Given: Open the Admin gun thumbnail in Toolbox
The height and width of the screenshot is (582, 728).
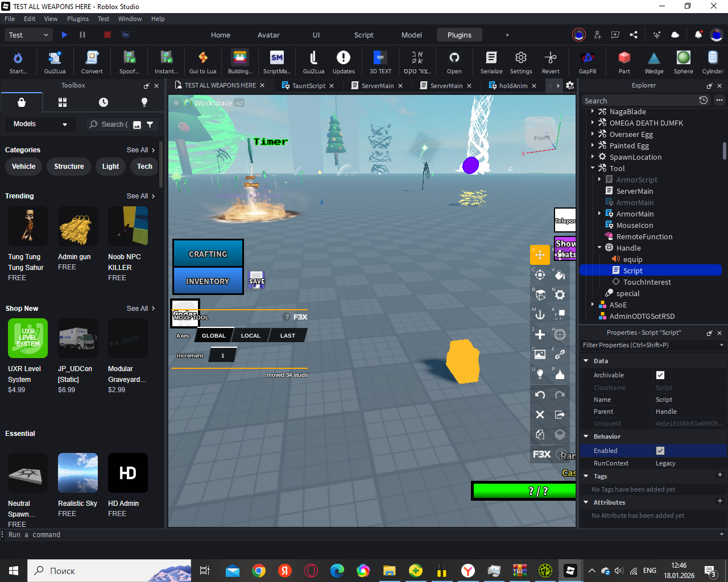Looking at the screenshot, I should pyautogui.click(x=78, y=226).
